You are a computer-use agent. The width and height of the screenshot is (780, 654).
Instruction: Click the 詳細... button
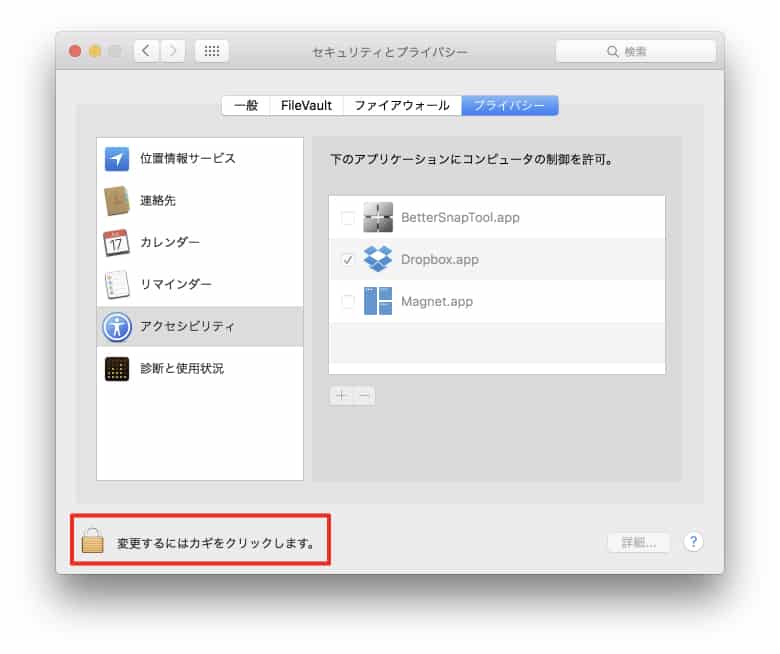pos(639,543)
